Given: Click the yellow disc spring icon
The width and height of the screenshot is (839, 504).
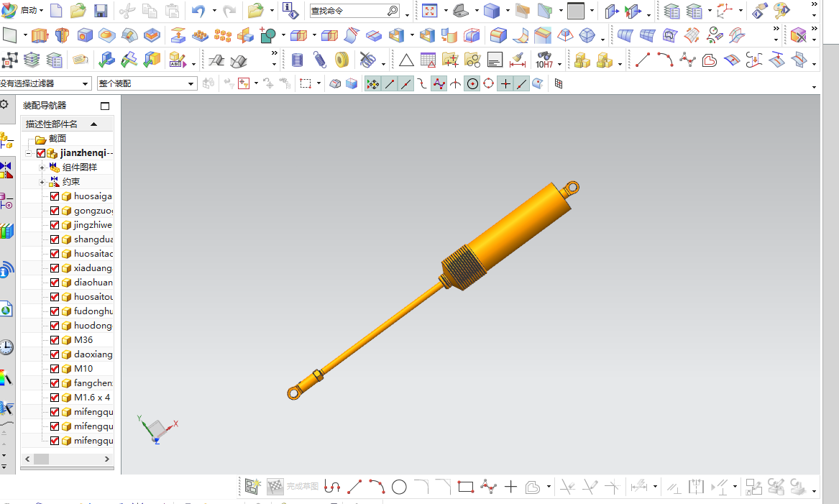Looking at the screenshot, I should pyautogui.click(x=341, y=60).
